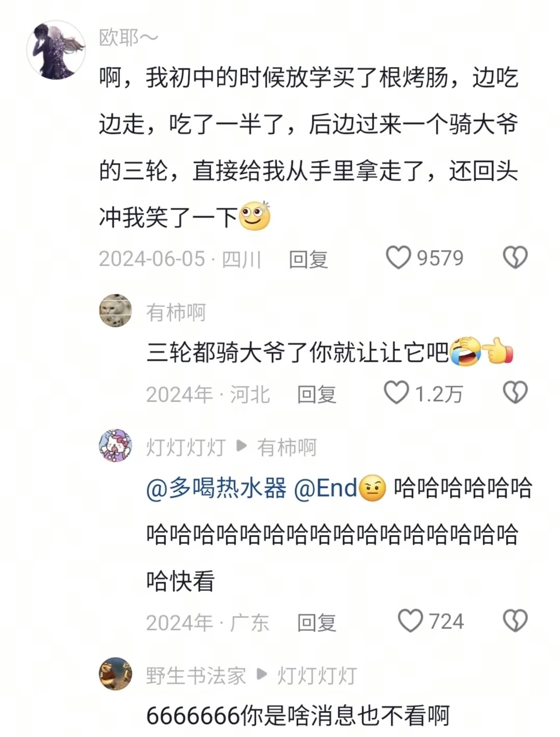Tap 野生书法家's 6666666 reply text
This screenshot has height=737, width=560.
point(298,716)
